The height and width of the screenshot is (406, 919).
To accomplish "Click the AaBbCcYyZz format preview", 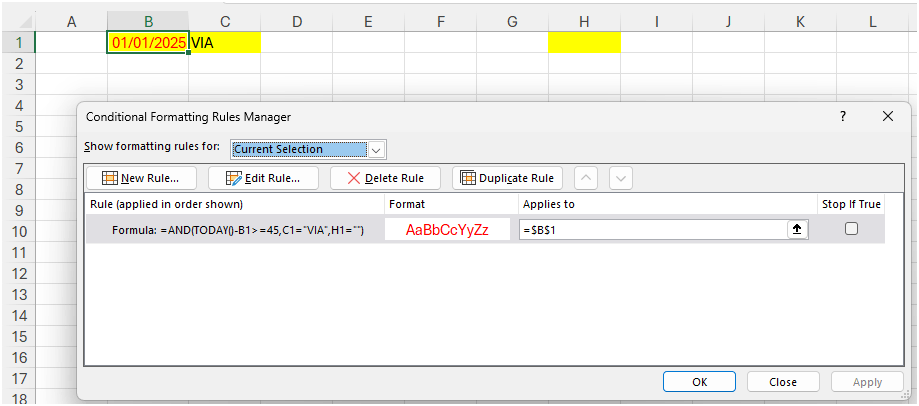I will (x=447, y=230).
